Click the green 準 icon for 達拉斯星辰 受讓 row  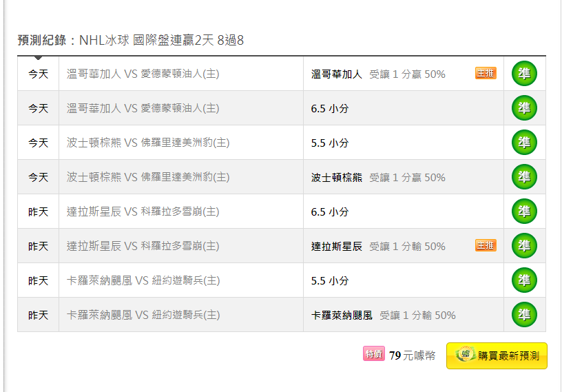(524, 246)
